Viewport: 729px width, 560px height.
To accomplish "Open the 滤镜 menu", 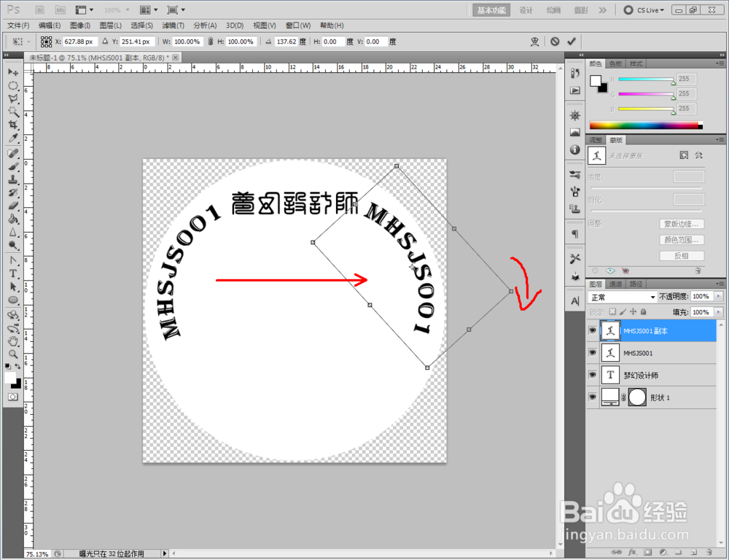I will point(173,25).
